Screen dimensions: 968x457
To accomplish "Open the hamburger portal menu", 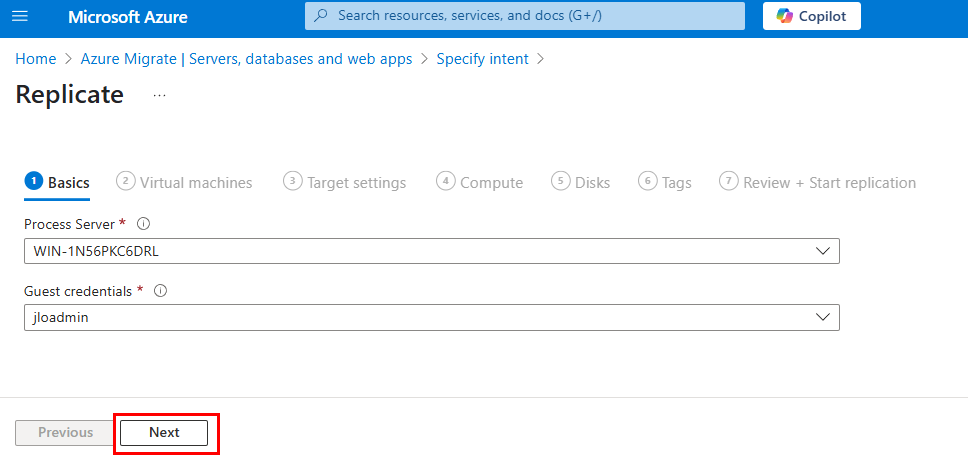I will tap(20, 16).
